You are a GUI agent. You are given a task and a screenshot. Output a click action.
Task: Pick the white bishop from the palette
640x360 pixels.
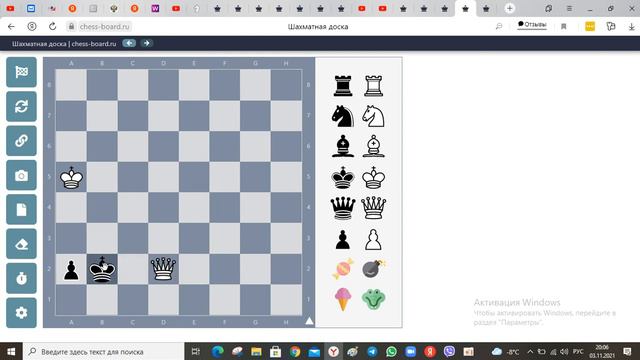pyautogui.click(x=373, y=146)
